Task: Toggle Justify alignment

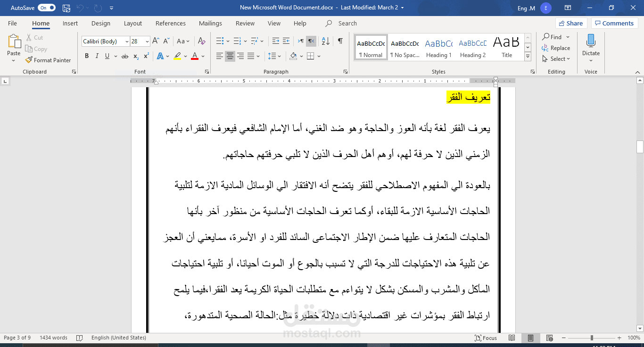Action: (x=251, y=56)
